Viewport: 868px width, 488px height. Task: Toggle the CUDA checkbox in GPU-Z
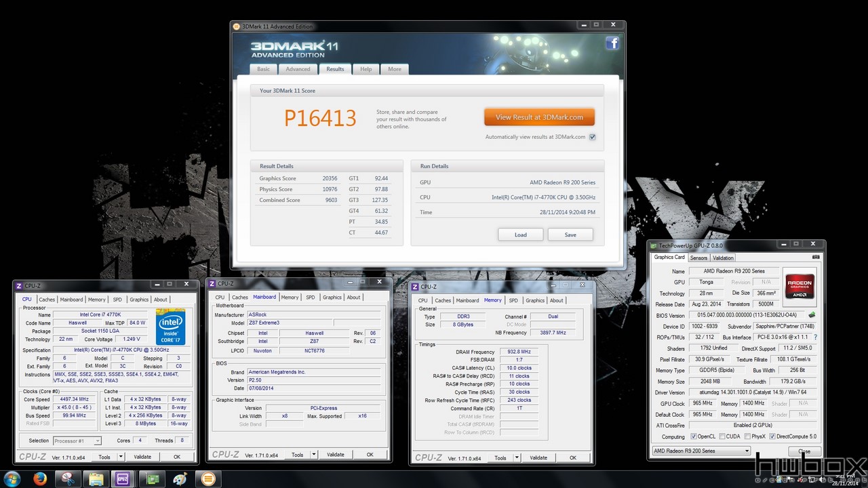click(722, 436)
